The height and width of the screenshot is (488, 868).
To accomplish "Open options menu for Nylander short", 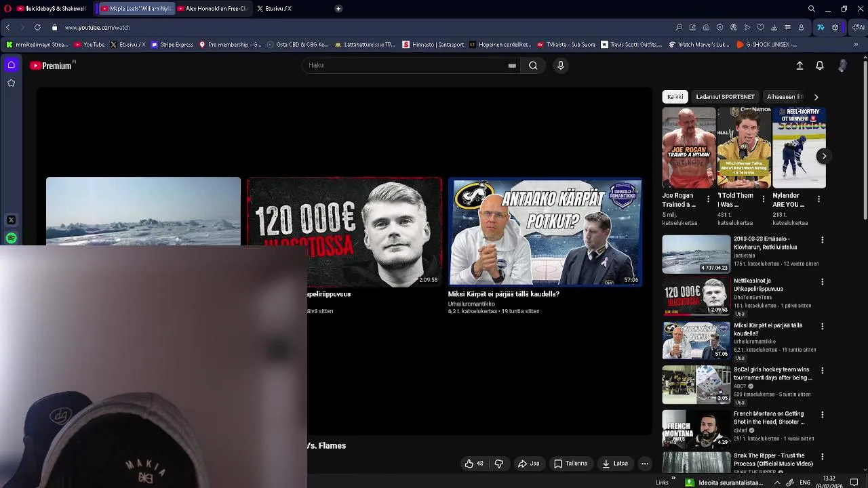I will coord(818,199).
